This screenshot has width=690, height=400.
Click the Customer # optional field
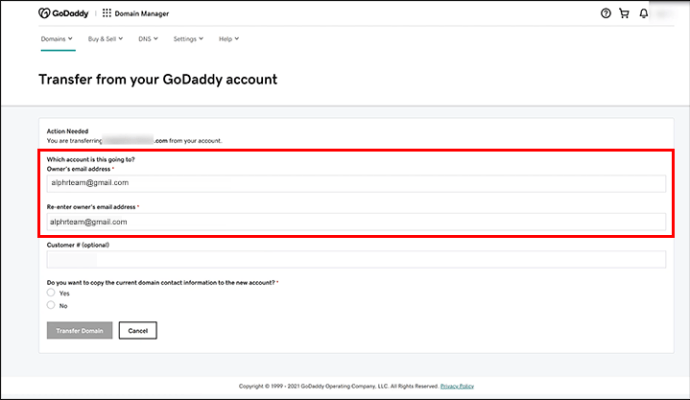click(x=356, y=260)
